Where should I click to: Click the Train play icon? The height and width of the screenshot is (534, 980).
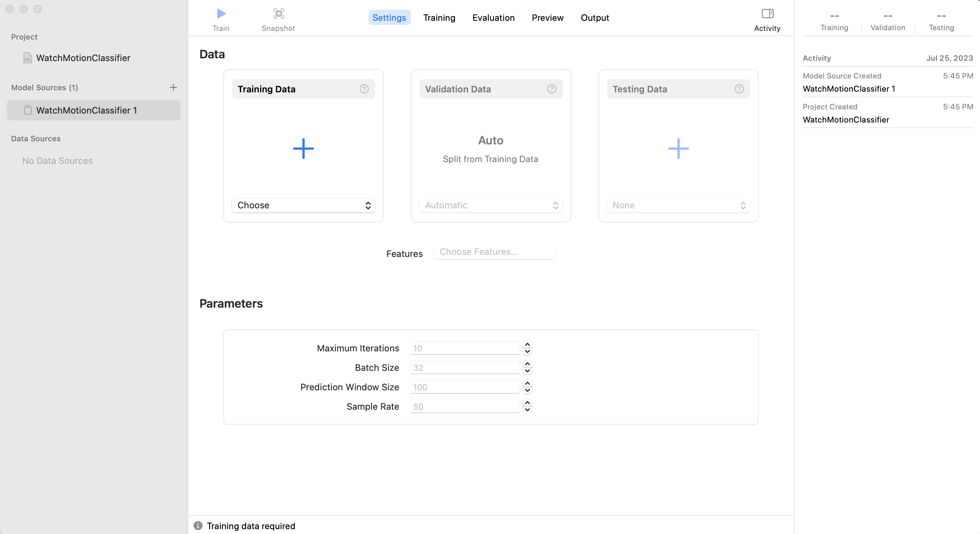pyautogui.click(x=221, y=14)
